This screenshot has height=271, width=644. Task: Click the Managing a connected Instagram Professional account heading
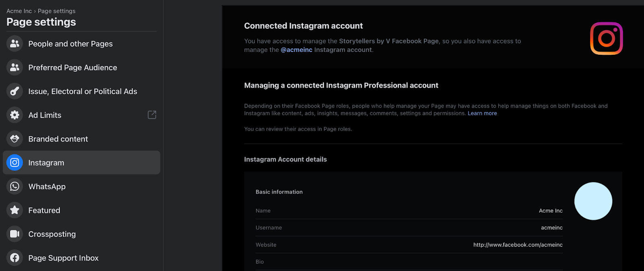(x=341, y=85)
